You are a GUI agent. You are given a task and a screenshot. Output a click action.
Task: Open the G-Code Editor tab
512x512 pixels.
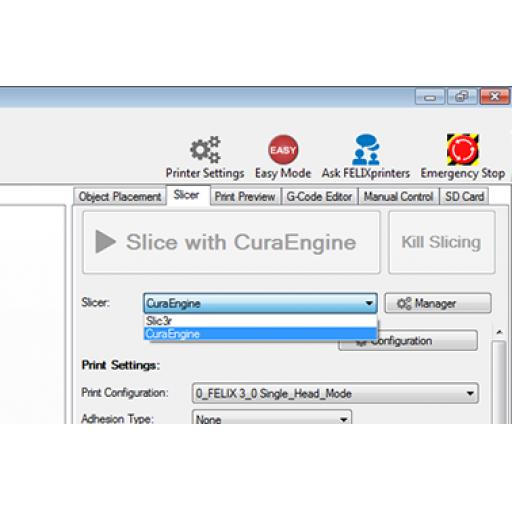tap(319, 197)
